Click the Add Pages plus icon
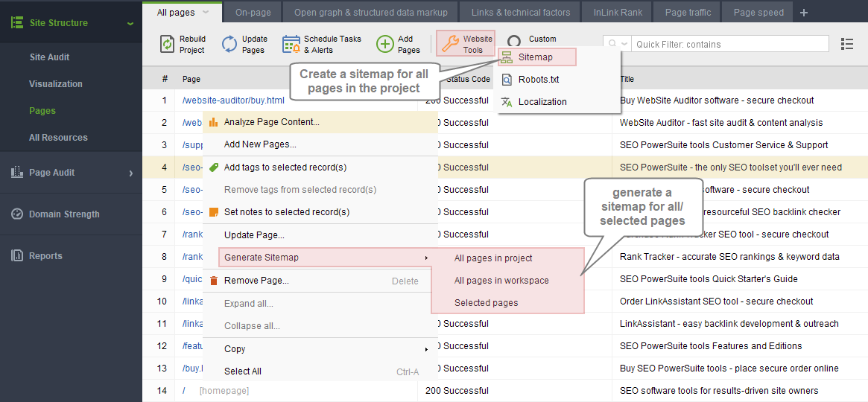The image size is (868, 402). pyautogui.click(x=384, y=44)
